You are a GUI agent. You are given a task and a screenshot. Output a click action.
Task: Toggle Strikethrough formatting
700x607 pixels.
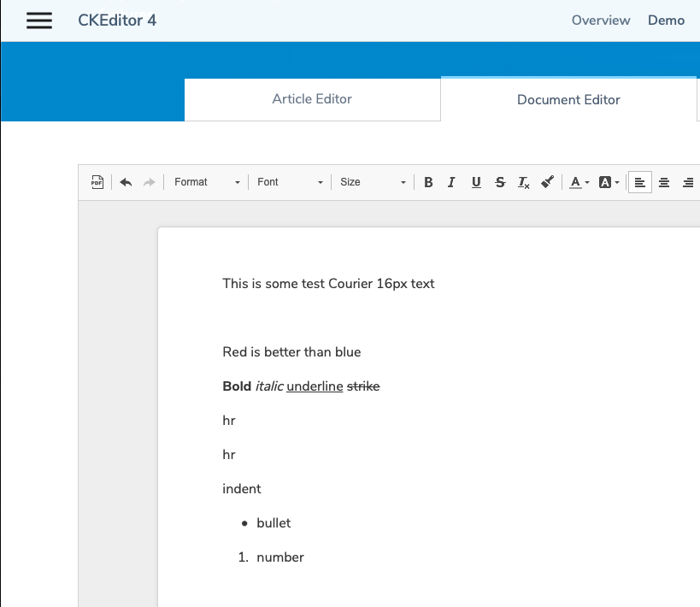500,182
